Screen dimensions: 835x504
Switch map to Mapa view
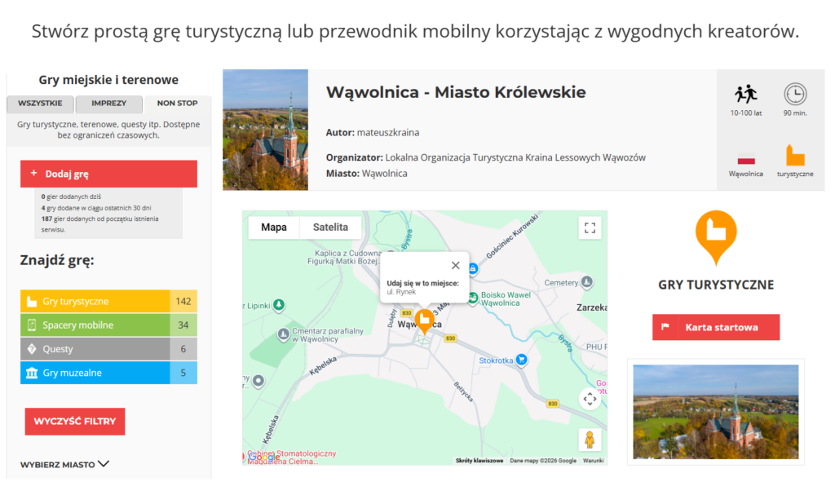click(x=274, y=228)
